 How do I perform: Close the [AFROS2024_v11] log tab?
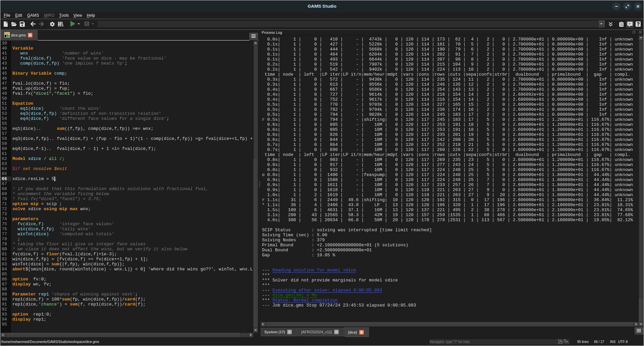(x=336, y=332)
